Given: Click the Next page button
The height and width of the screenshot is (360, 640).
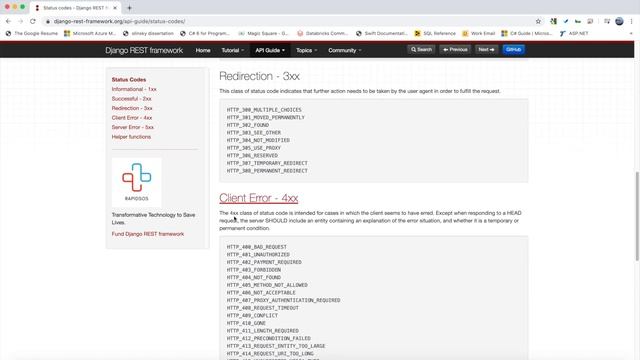Looking at the screenshot, I should point(486,49).
